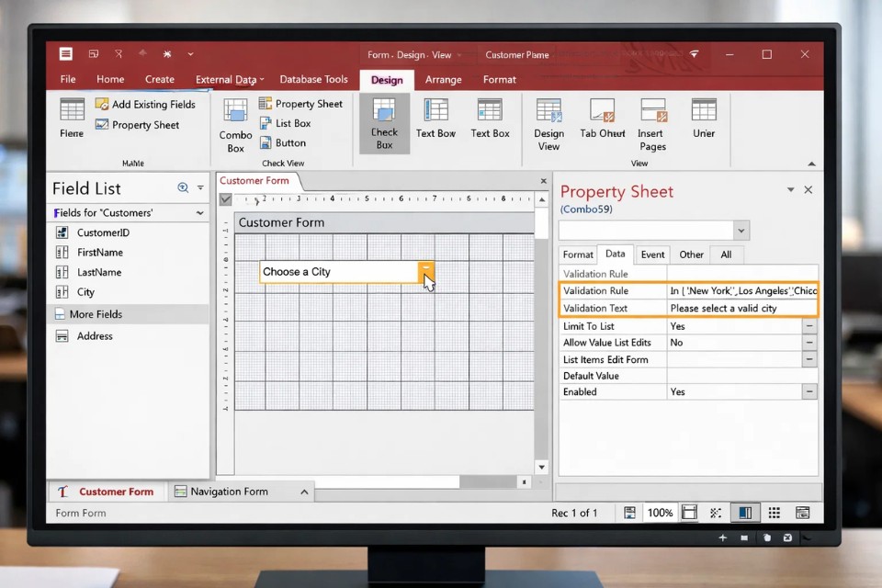Screen dimensions: 882x588
Task: Open the Event tab in Property Sheet
Action: coord(652,254)
